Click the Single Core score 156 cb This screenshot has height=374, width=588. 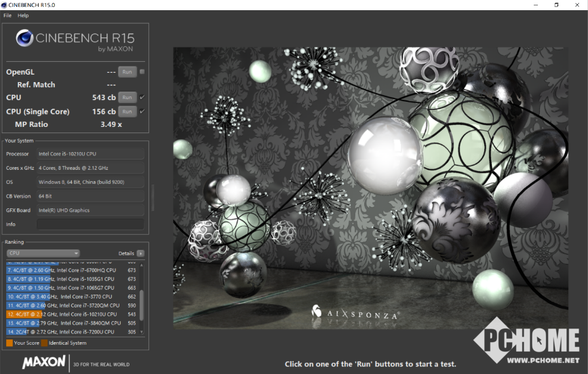(104, 111)
